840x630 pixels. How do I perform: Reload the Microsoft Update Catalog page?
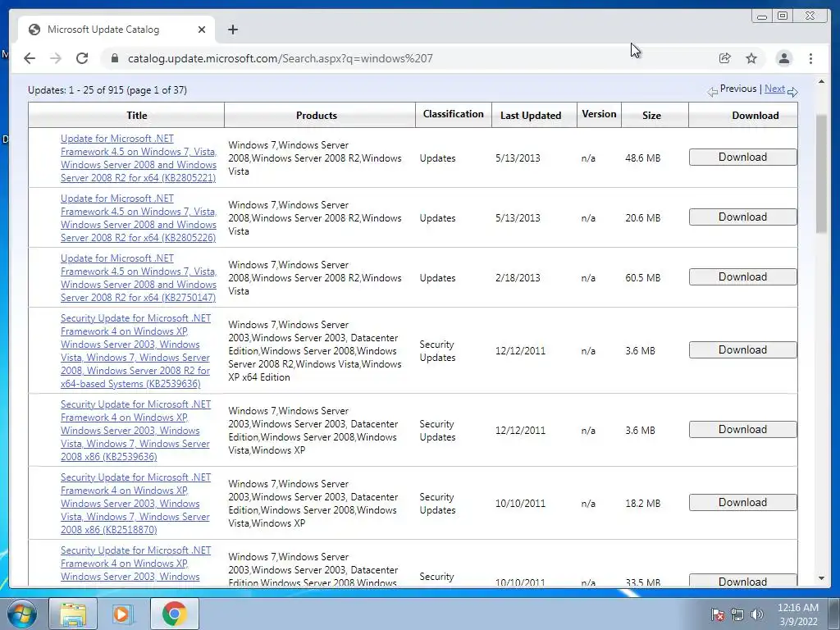82,58
